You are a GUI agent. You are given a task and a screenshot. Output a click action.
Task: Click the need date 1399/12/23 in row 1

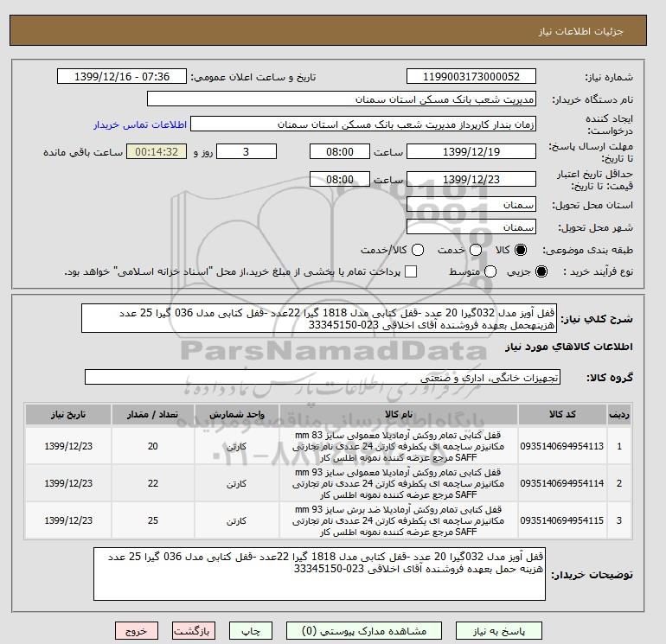(x=68, y=446)
